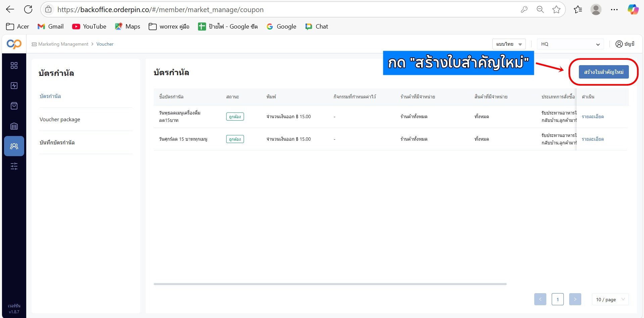
Task: Go to previous page arrow
Action: (x=540, y=299)
